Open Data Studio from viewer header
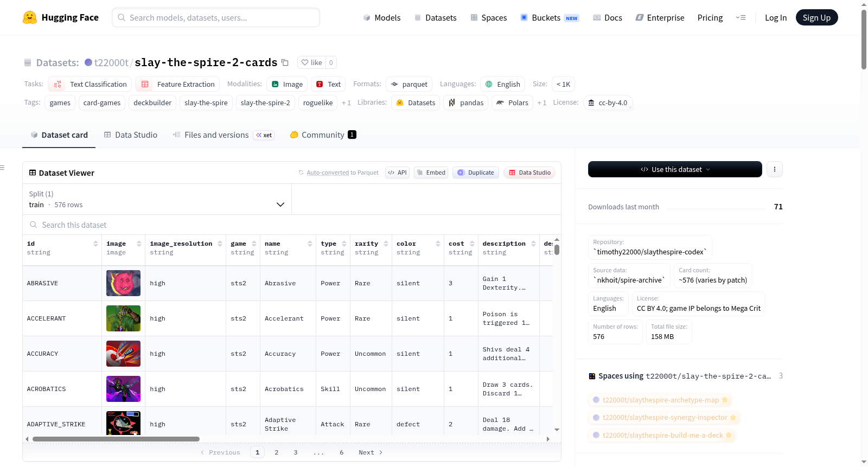Screen dimensions: 868x467 pos(529,172)
